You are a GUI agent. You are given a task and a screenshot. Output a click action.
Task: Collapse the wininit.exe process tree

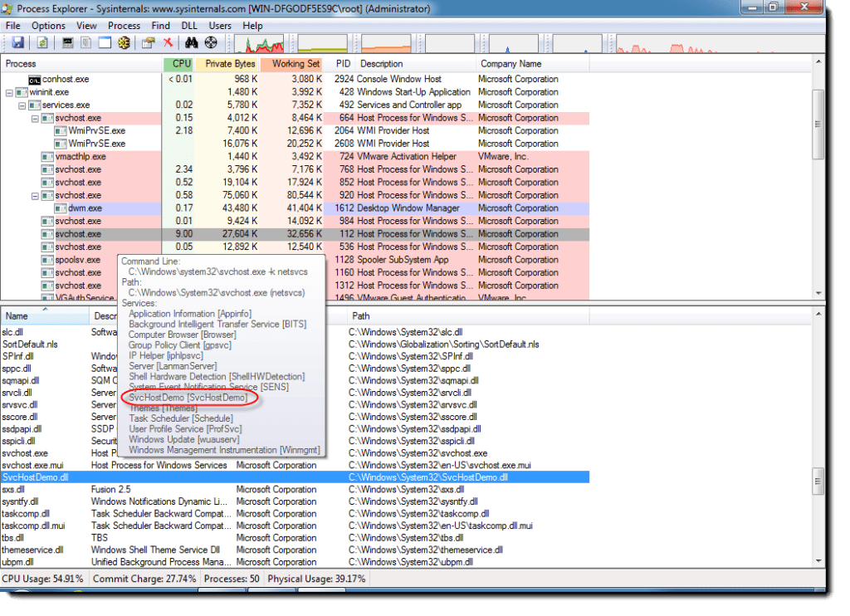tap(10, 92)
